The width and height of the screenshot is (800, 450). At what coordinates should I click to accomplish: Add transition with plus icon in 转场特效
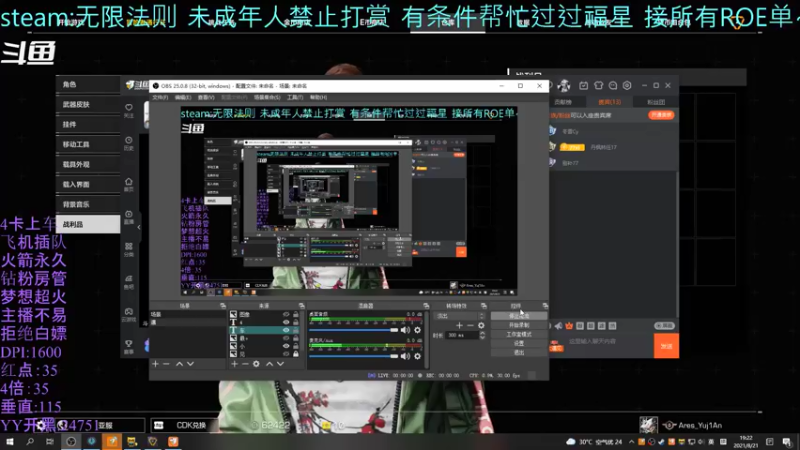tap(459, 326)
